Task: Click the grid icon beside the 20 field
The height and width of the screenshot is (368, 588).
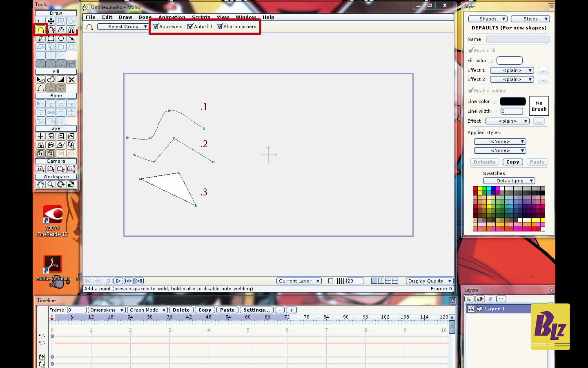Action: click(x=340, y=281)
